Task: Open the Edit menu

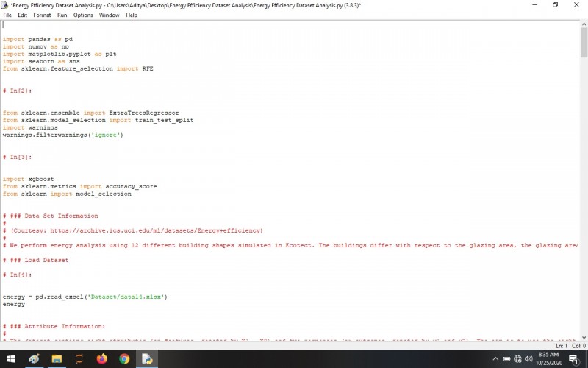Action: pyautogui.click(x=23, y=15)
